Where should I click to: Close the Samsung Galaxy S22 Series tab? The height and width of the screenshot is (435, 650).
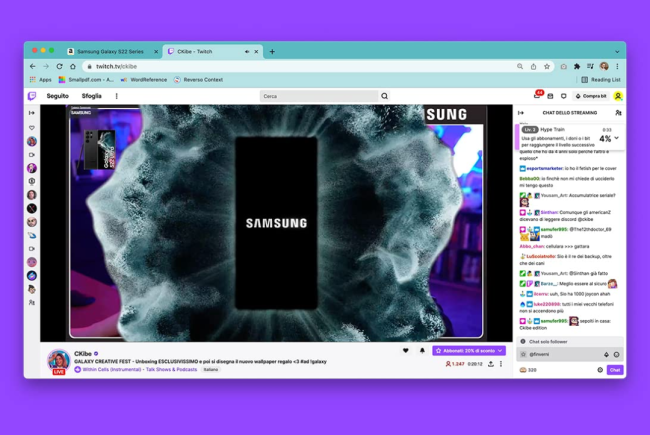pos(156,52)
